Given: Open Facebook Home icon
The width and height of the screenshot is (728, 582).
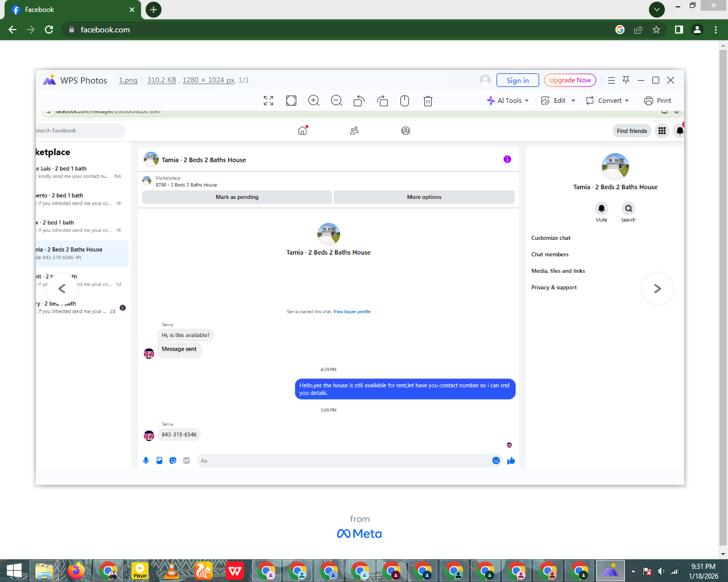Looking at the screenshot, I should (303, 131).
